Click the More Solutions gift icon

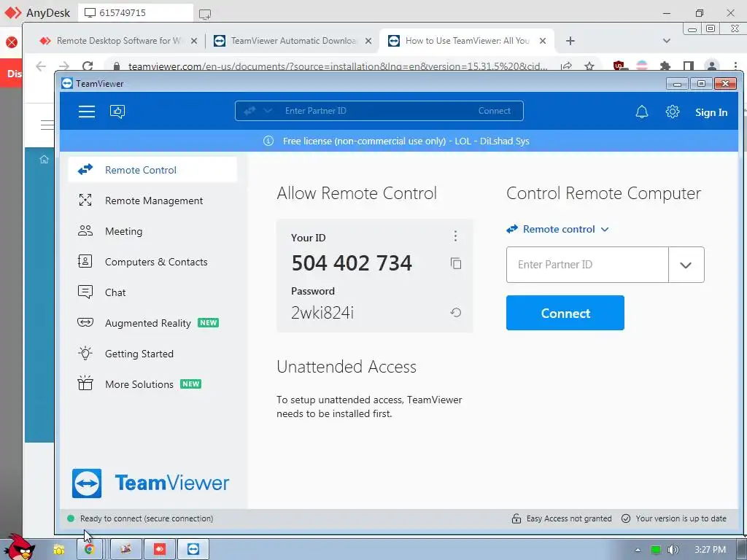click(85, 383)
